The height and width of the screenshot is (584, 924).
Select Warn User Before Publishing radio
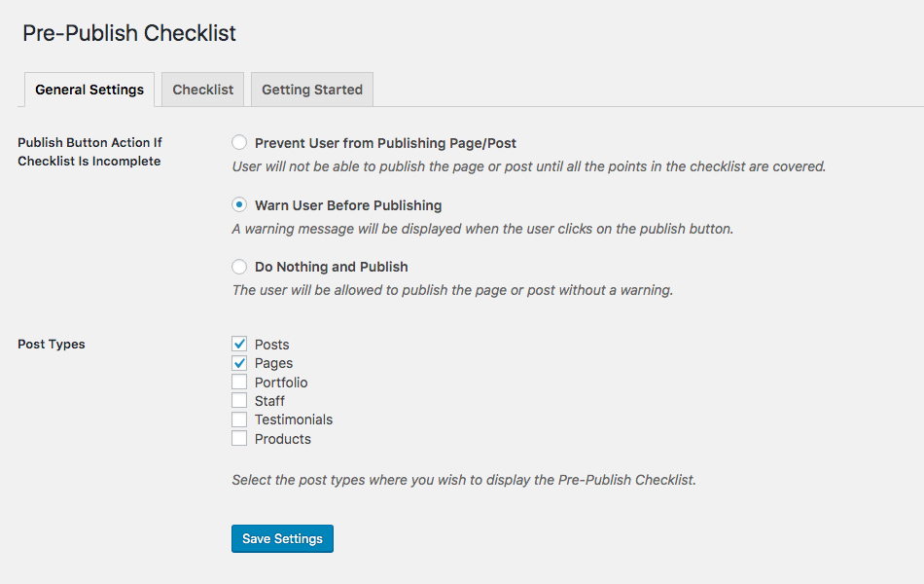(x=239, y=204)
